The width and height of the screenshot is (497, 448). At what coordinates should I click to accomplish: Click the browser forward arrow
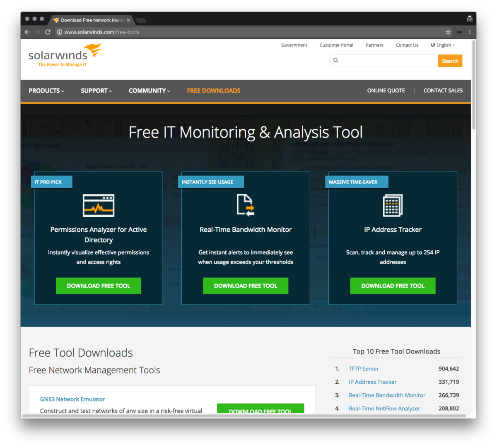[38, 32]
